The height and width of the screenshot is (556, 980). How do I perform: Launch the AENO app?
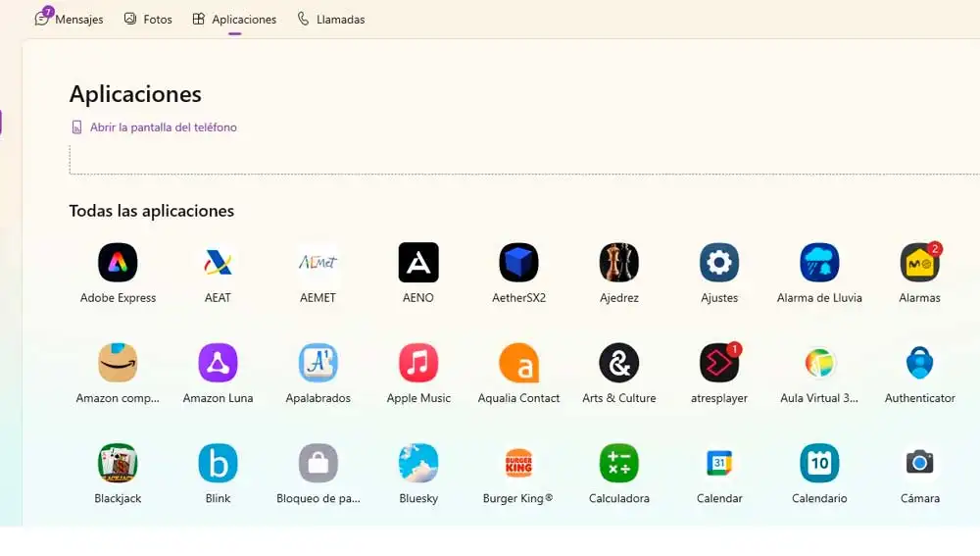click(x=418, y=263)
